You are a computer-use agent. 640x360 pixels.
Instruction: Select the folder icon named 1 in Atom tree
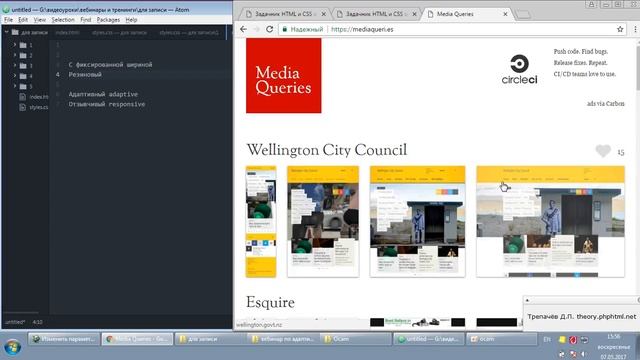23,45
